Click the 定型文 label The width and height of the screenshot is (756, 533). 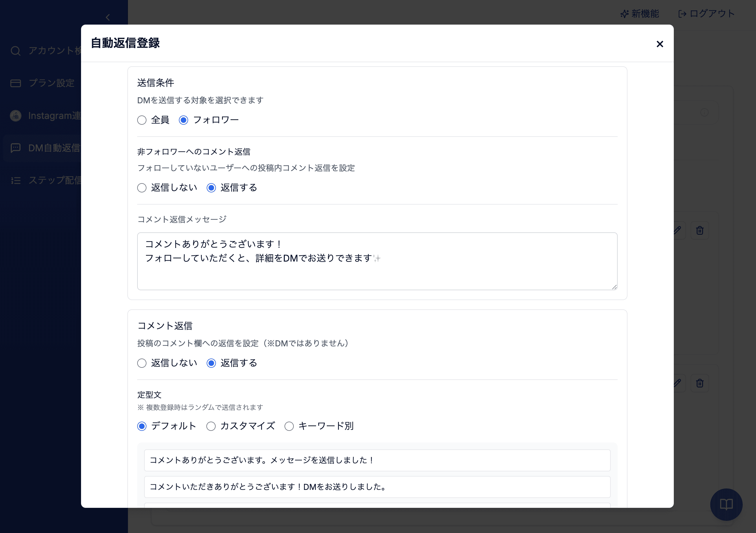point(149,395)
